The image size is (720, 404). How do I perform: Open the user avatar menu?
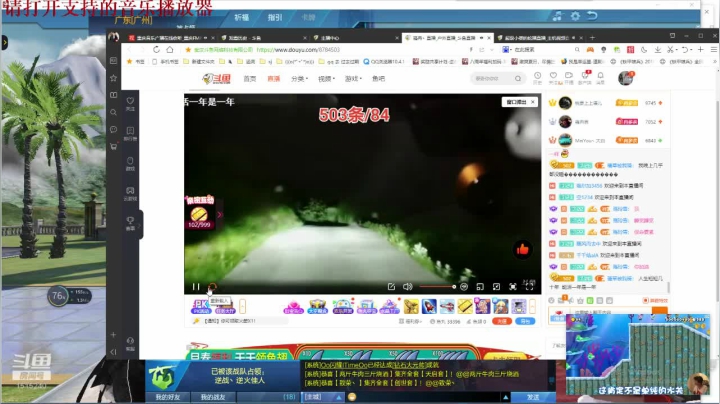coord(625,78)
